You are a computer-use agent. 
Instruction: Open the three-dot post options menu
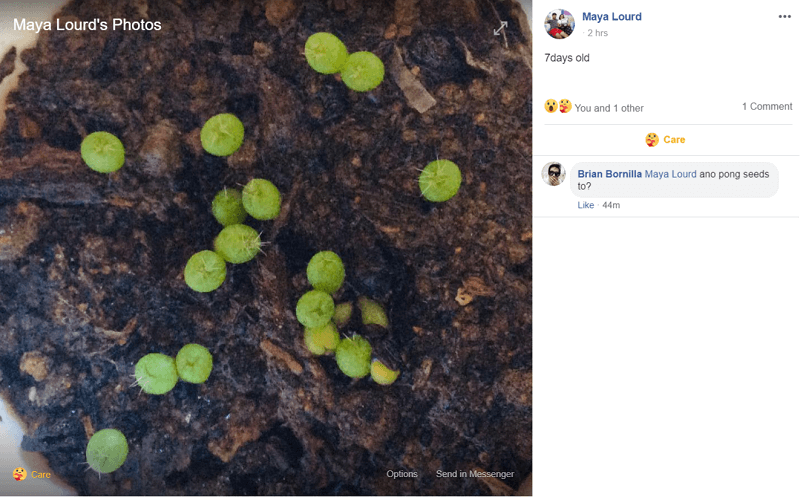[784, 17]
